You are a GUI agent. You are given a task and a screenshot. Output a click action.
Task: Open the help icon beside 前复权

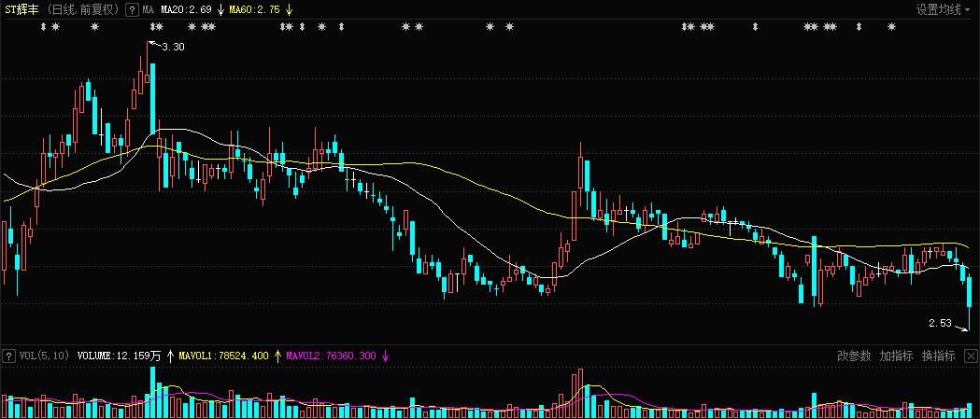click(x=132, y=9)
